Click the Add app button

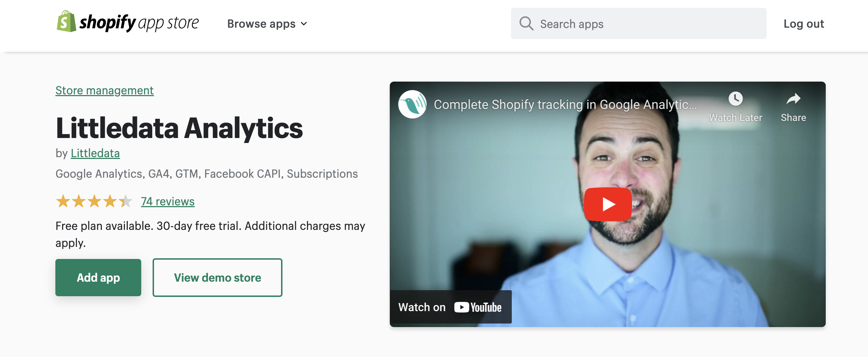98,277
